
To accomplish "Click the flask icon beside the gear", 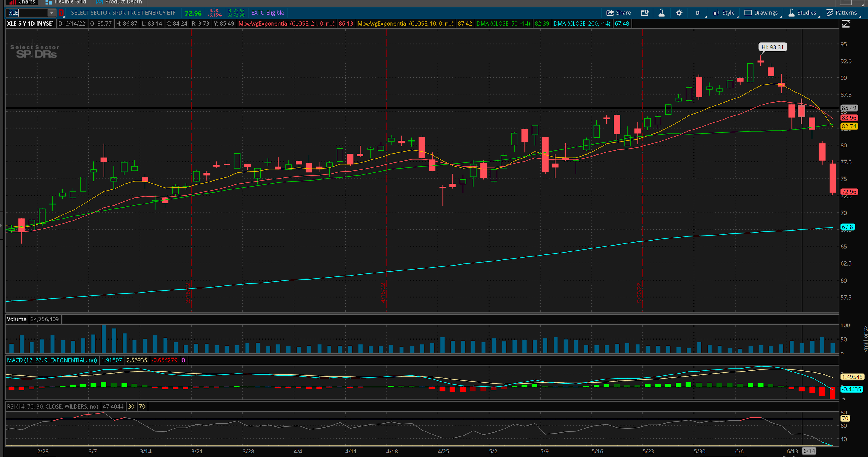I will [661, 13].
